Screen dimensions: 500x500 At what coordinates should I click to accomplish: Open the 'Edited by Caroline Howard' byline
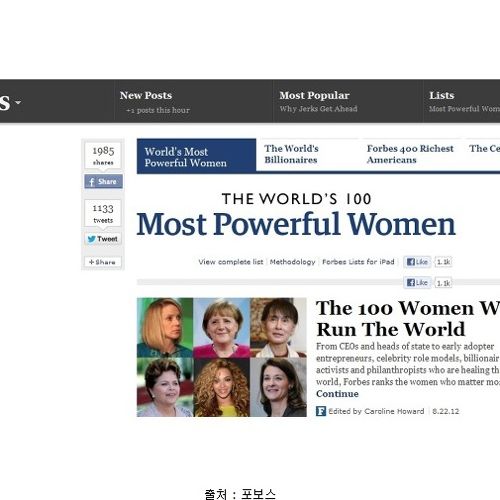tap(376, 411)
